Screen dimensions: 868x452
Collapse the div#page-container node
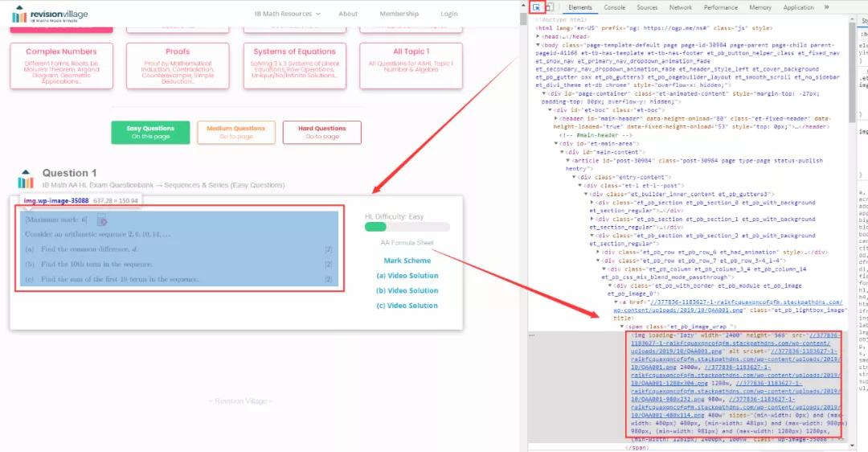pyautogui.click(x=544, y=93)
